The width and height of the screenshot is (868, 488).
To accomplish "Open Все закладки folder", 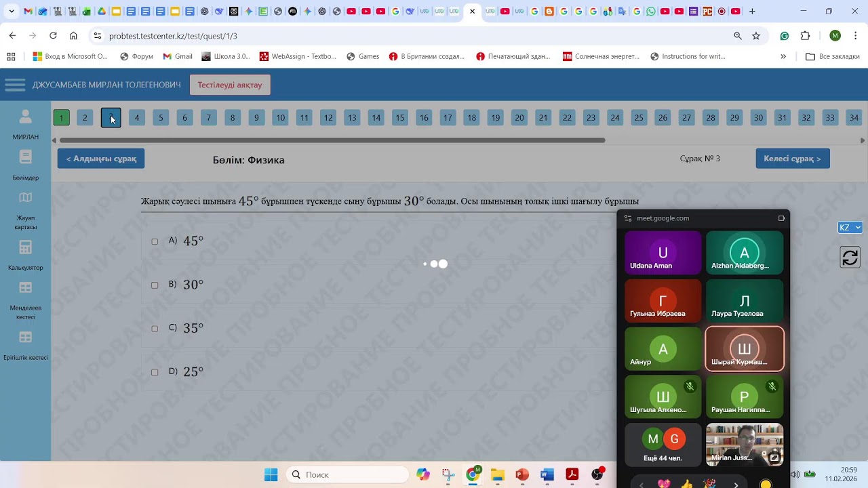I will point(832,56).
